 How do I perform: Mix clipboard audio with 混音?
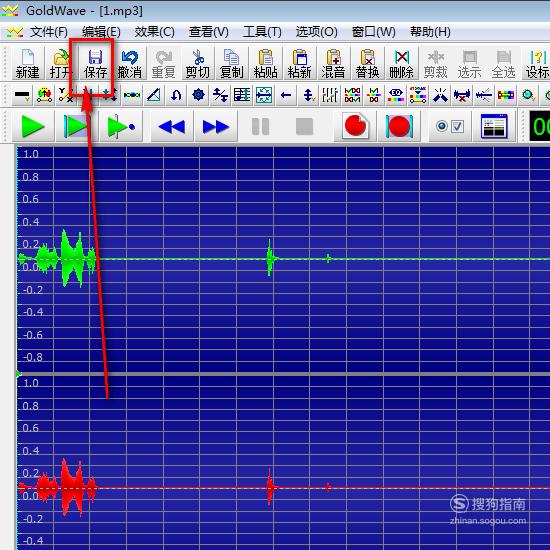click(333, 64)
